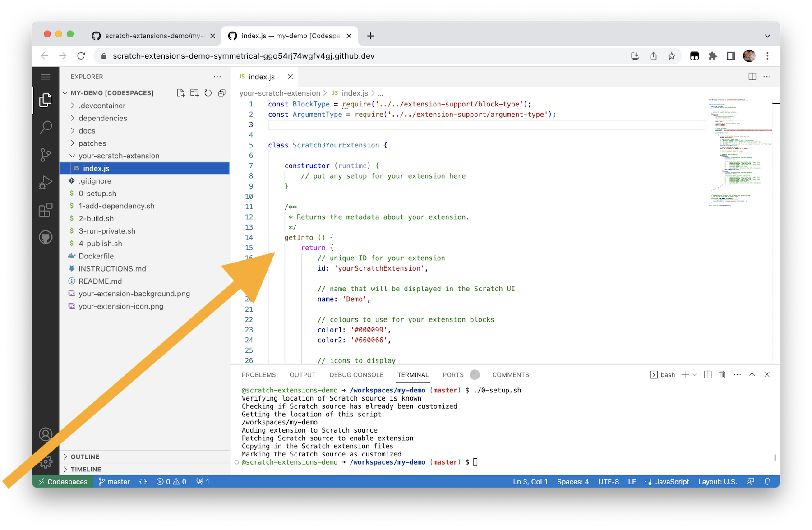Collapse all folders in Explorer

click(x=221, y=92)
